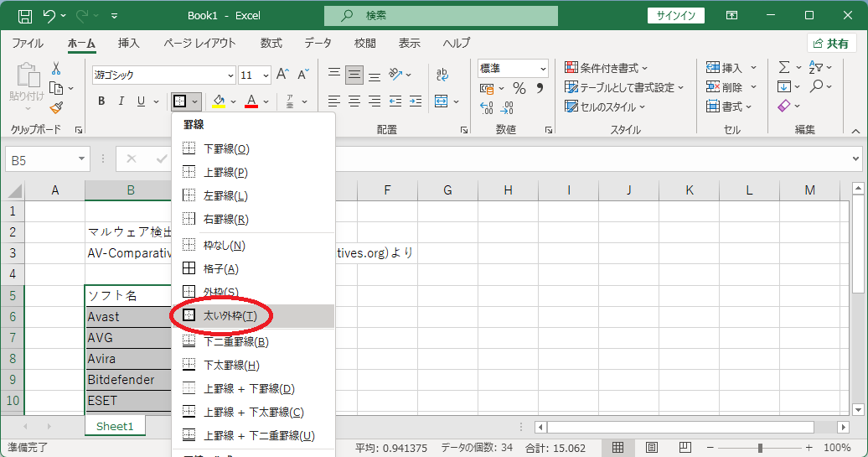
Task: Save the workbook with the floppy disk icon
Action: (x=25, y=16)
